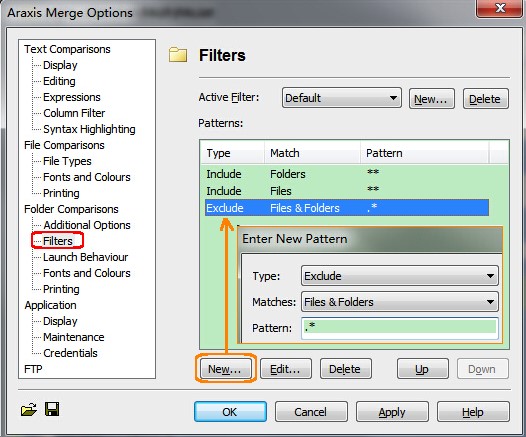
Task: Click the floppy disk save settings icon
Action: pos(52,409)
